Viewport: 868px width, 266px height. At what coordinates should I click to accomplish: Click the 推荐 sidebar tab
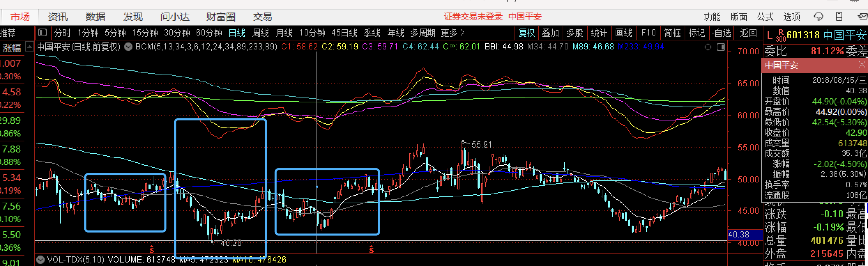click(x=8, y=33)
